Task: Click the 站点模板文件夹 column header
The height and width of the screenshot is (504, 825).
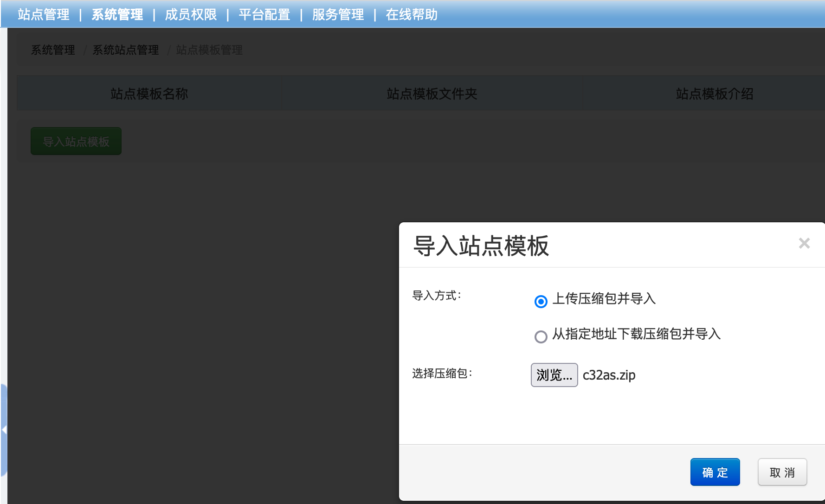Action: point(432,94)
